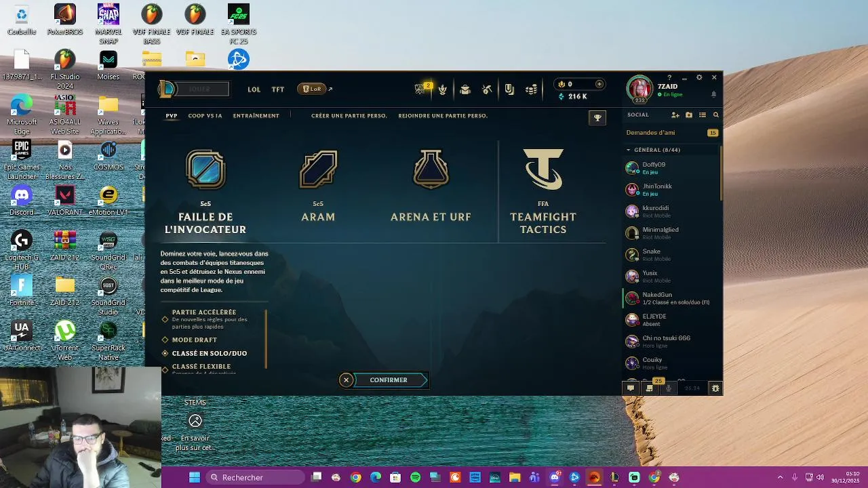Open friend Yusix in friends list
The width and height of the screenshot is (868, 488).
click(x=671, y=277)
